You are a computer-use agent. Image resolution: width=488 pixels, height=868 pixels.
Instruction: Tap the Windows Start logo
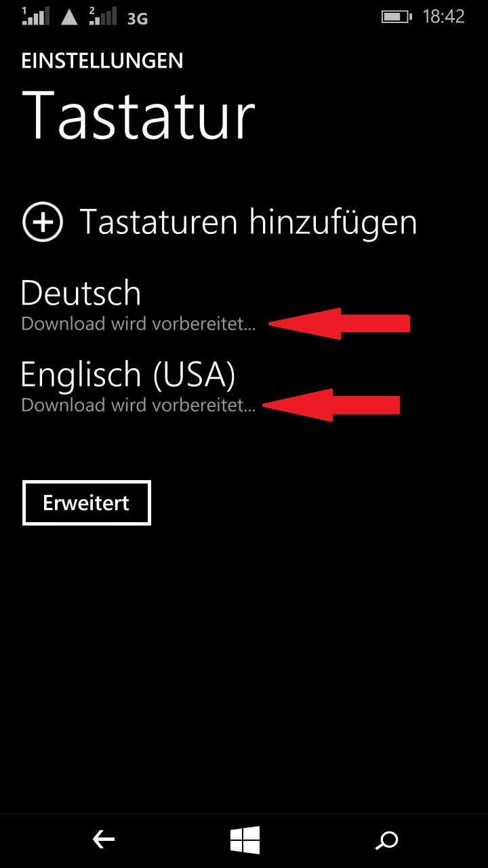click(245, 841)
